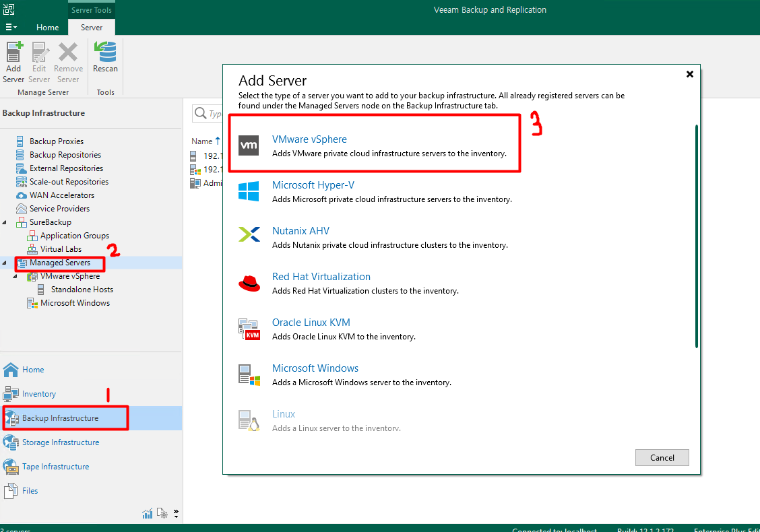This screenshot has height=532, width=760.
Task: Collapse the Managed Servers node
Action: pyautogui.click(x=5, y=263)
